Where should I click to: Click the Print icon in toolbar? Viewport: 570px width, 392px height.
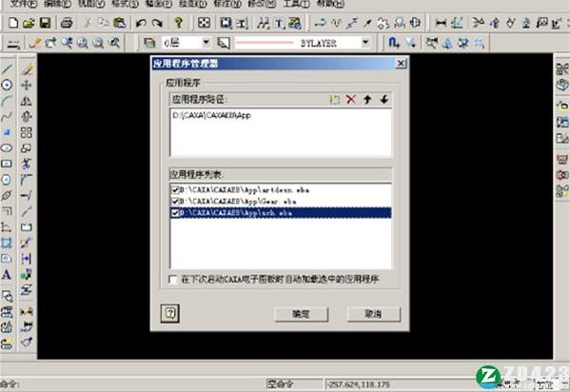coord(67,23)
